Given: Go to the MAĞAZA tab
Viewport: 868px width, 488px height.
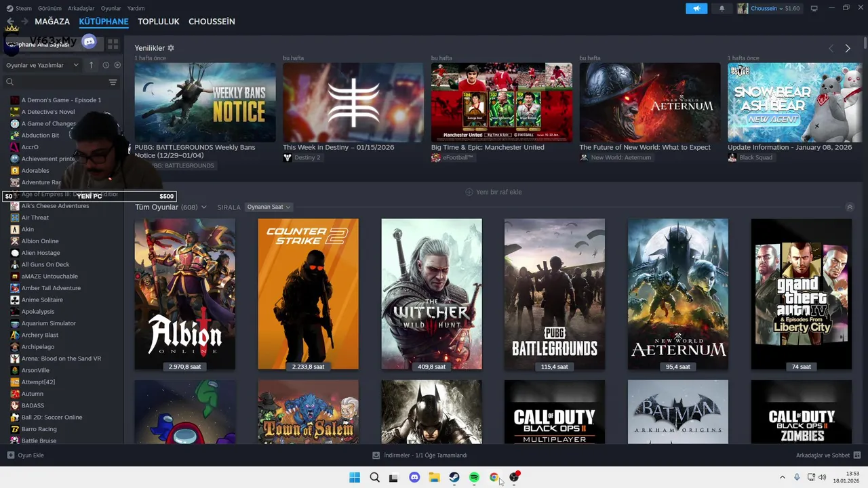Looking at the screenshot, I should 52,22.
